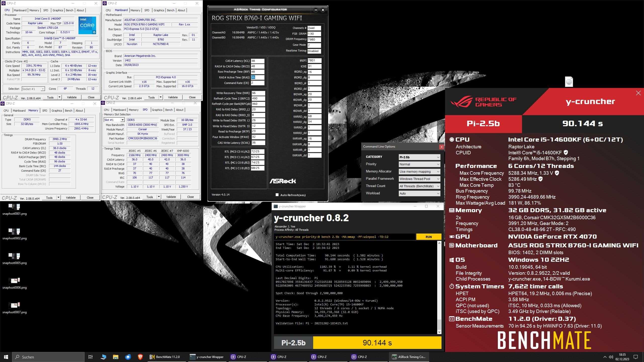Close ASRock Timing Configurator window
This screenshot has width=644, height=362.
coord(323,10)
